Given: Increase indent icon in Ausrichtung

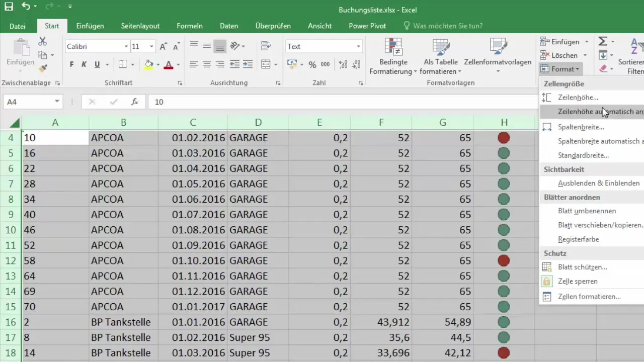Looking at the screenshot, I should (248, 64).
